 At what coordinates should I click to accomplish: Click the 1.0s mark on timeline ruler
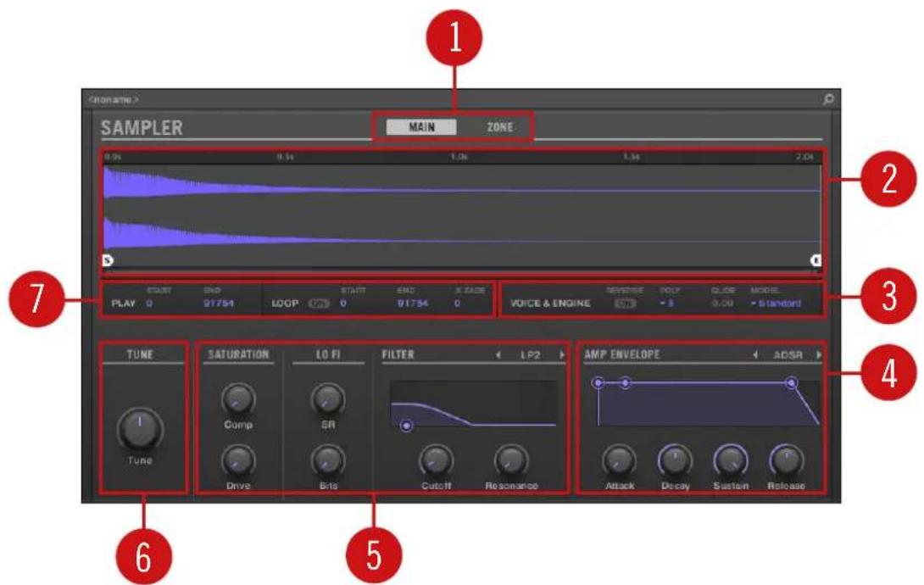point(459,158)
